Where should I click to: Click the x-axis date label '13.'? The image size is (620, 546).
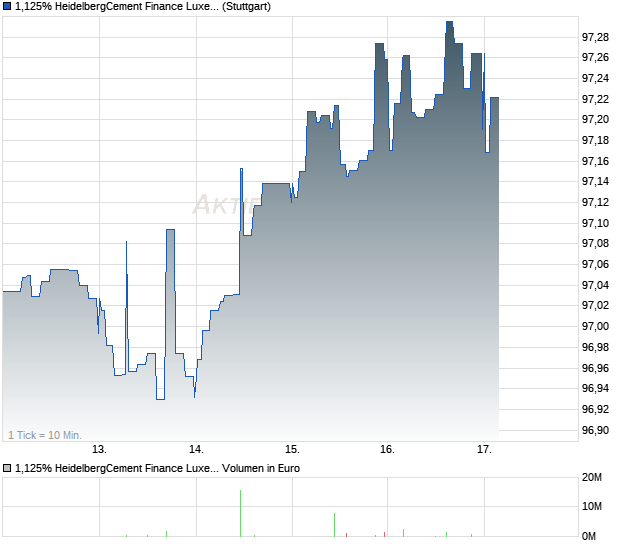99,450
